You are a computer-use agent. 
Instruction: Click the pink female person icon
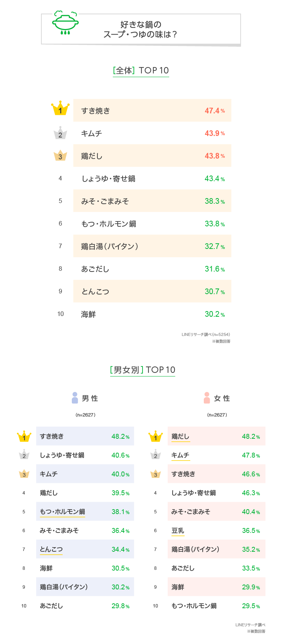coord(207,398)
